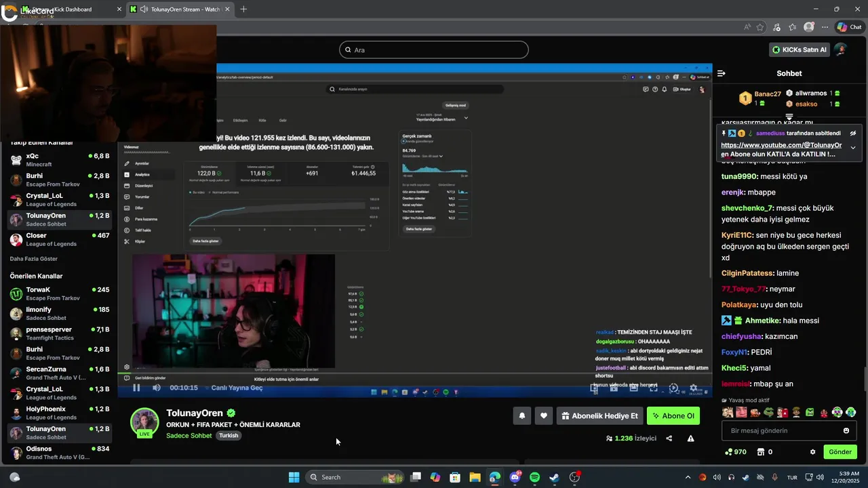
Task: Open the xQc channel in sidebar
Action: coord(60,160)
